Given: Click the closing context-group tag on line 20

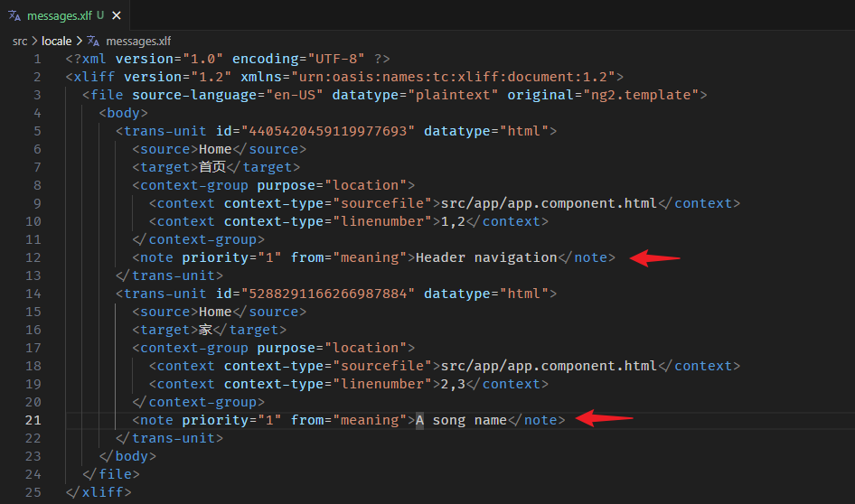Looking at the screenshot, I should click(199, 402).
